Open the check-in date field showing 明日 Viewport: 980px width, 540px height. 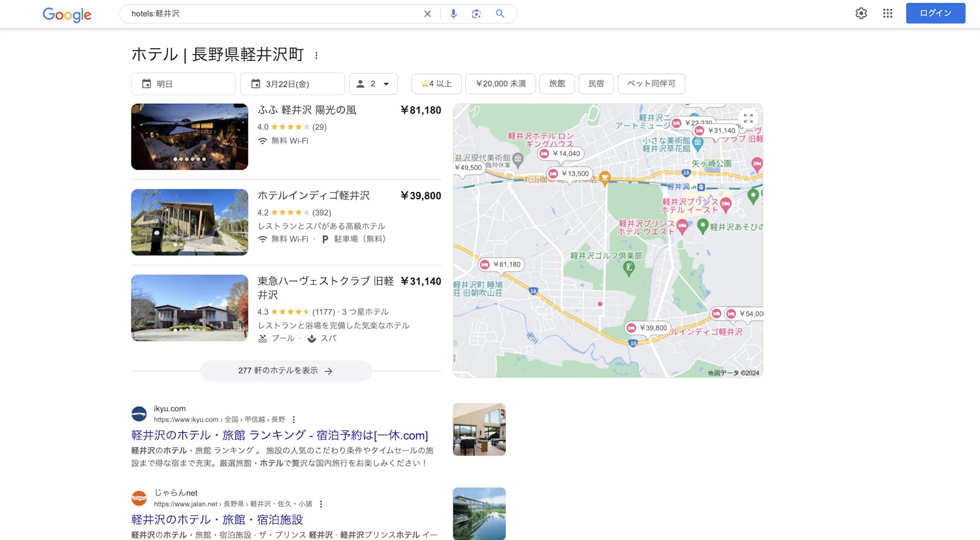(x=183, y=84)
